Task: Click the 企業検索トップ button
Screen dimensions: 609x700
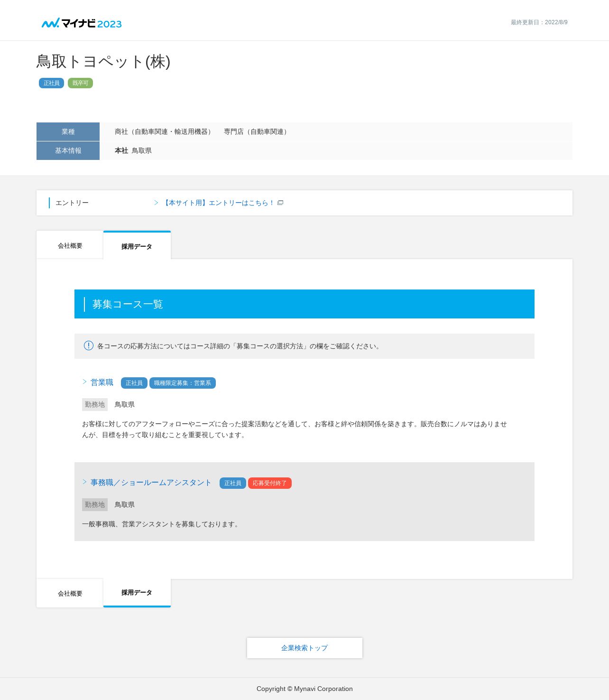Action: coord(304,648)
